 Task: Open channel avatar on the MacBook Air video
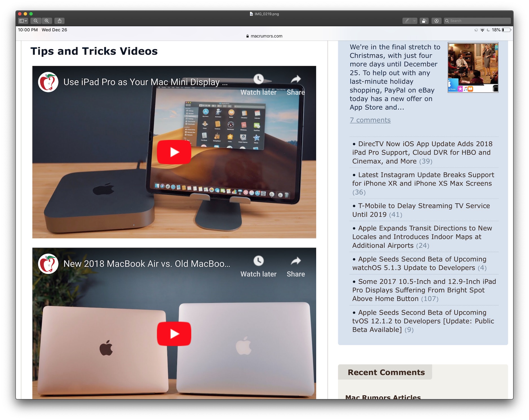(48, 264)
